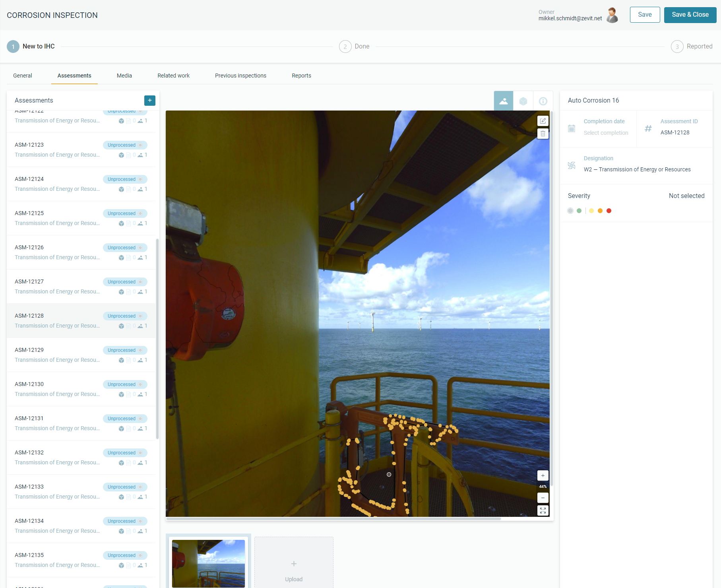Viewport: 721px width, 588px height.
Task: Delete the image using trash icon
Action: pos(543,134)
